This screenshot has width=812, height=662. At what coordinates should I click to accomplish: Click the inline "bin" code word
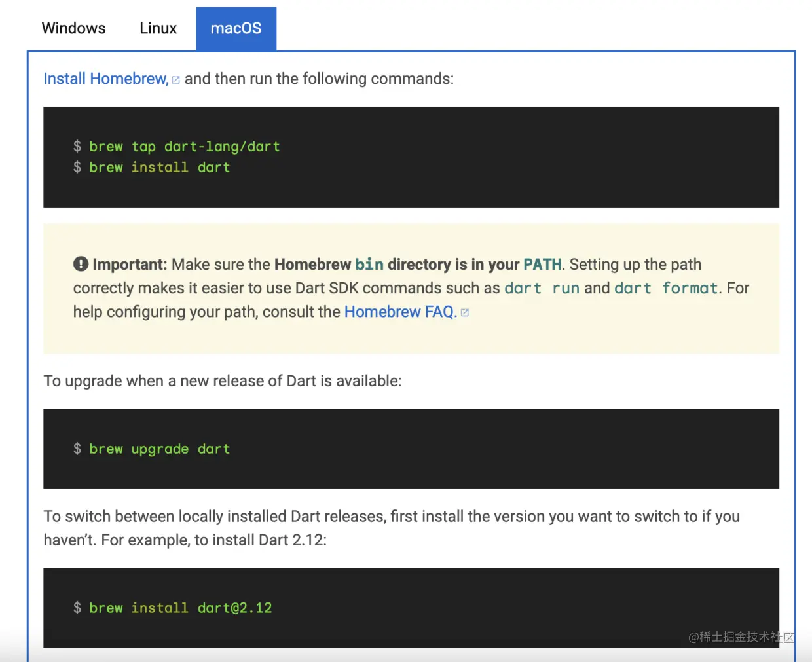[369, 265]
